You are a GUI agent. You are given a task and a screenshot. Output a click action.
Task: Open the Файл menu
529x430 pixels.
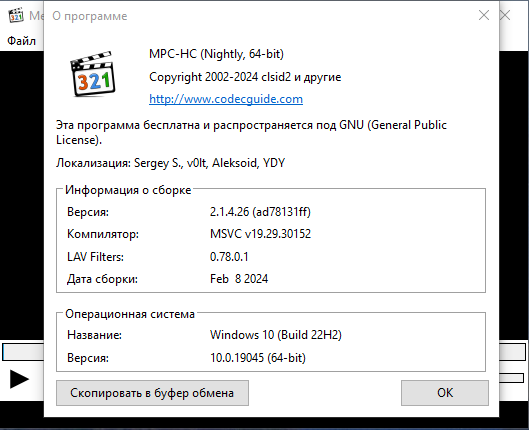click(22, 41)
